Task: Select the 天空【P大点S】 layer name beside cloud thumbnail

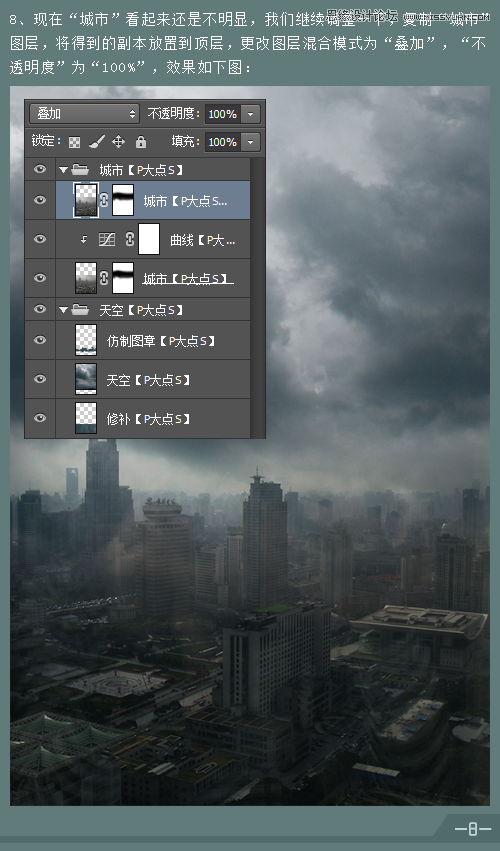Action: 148,379
